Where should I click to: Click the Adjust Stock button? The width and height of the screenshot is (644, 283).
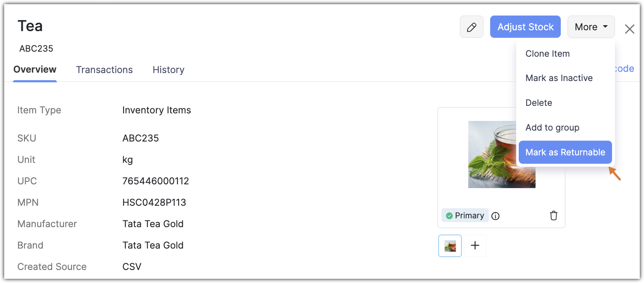coord(525,27)
